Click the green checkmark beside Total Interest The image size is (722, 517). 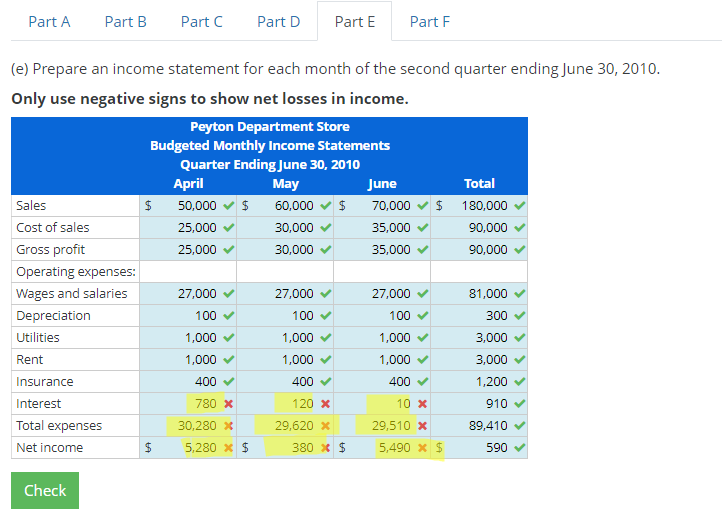pyautogui.click(x=520, y=404)
